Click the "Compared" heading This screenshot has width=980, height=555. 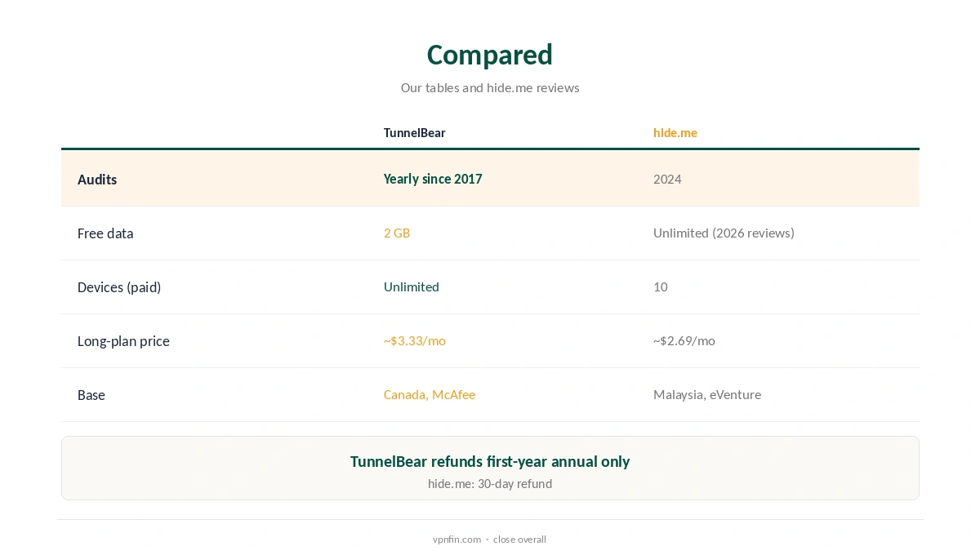(x=490, y=55)
